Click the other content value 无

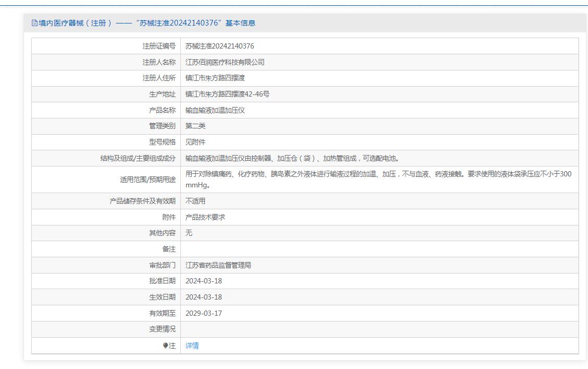tap(189, 233)
